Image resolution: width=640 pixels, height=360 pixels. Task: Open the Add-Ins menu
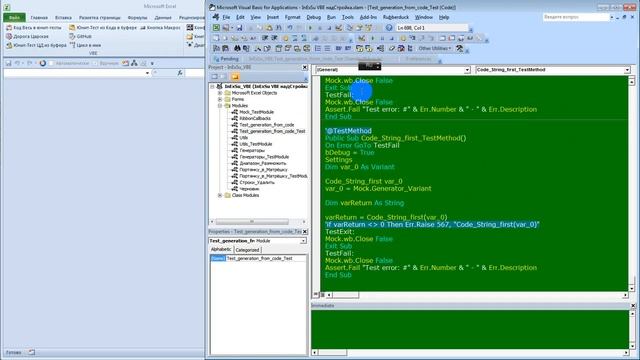(368, 17)
